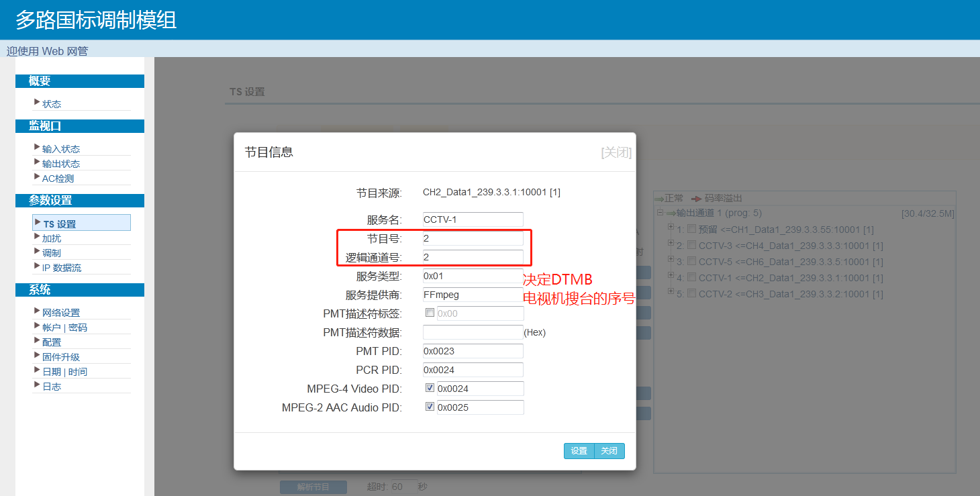
Task: Toggle the MPEG-2 AAC Audio PID checkbox
Action: pyautogui.click(x=430, y=407)
